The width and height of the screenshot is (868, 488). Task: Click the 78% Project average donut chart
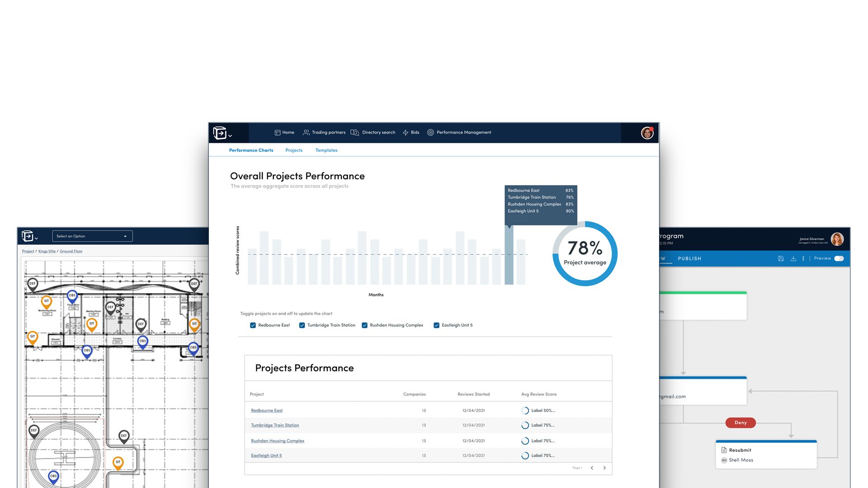pyautogui.click(x=585, y=253)
